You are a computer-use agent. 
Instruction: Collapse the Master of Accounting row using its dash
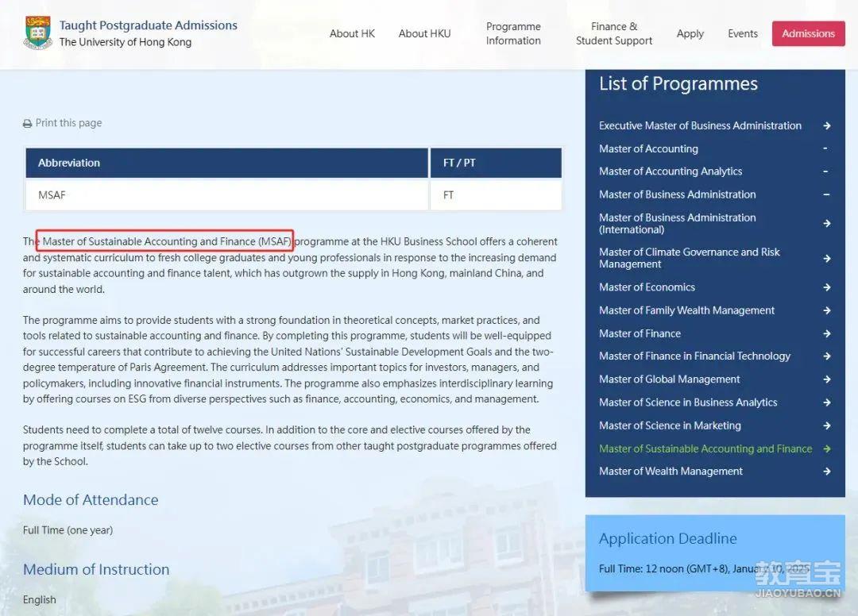point(825,148)
